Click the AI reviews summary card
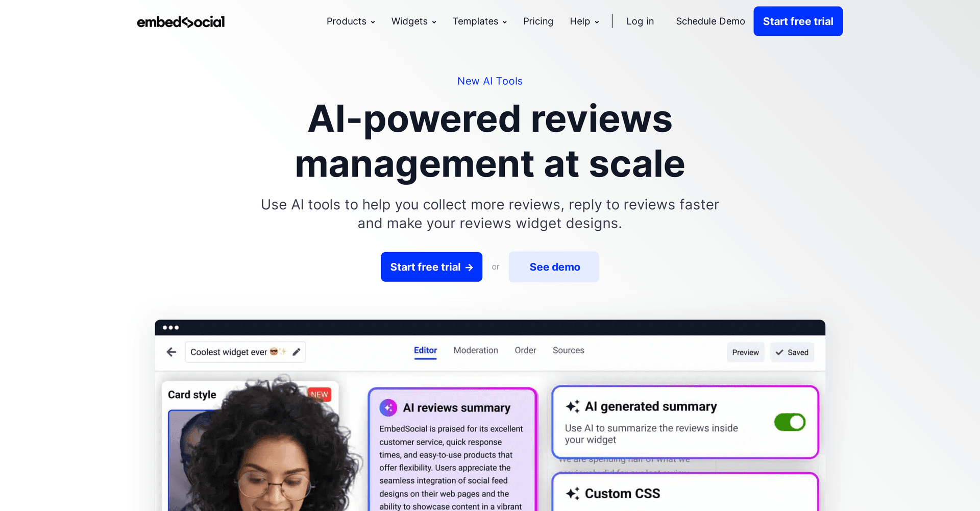Screen dimensions: 980x511 453,449
